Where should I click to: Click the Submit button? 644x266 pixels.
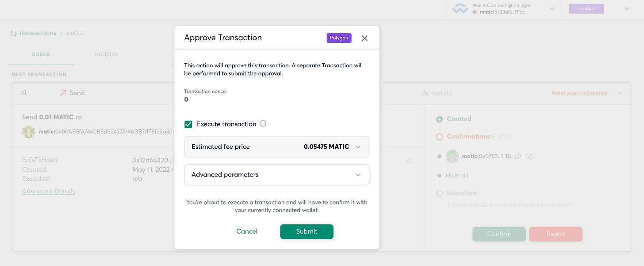(307, 231)
